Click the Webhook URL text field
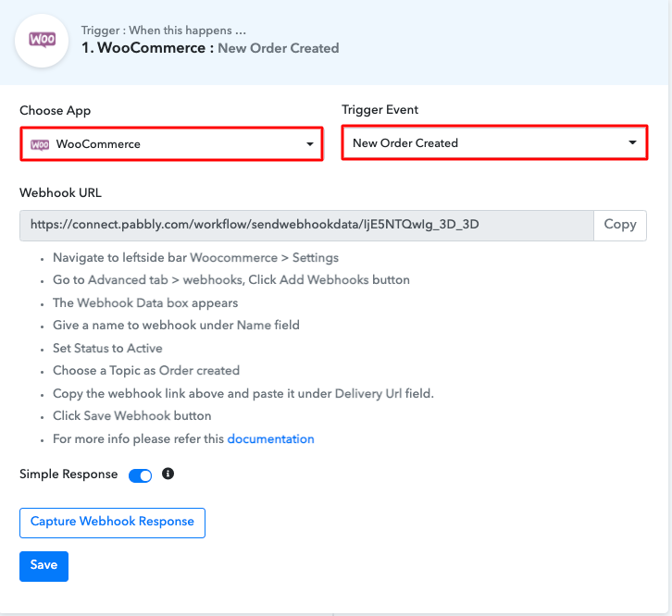 (x=306, y=225)
